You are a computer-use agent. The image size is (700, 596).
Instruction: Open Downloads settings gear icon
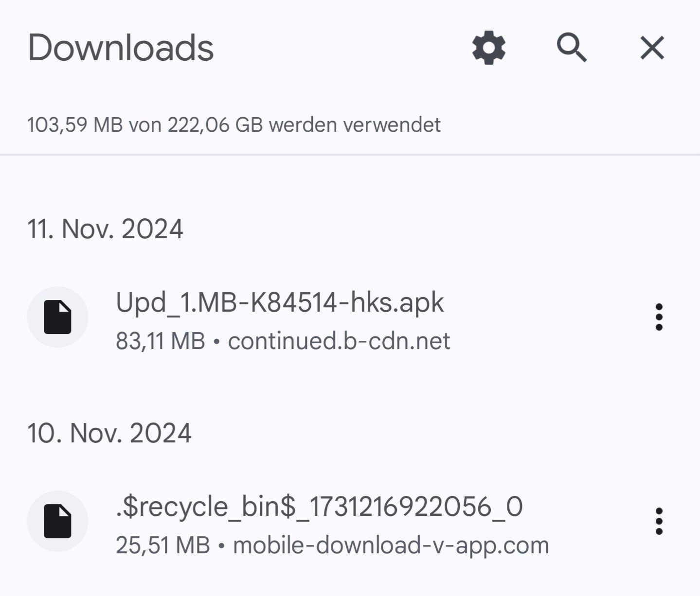coord(489,48)
